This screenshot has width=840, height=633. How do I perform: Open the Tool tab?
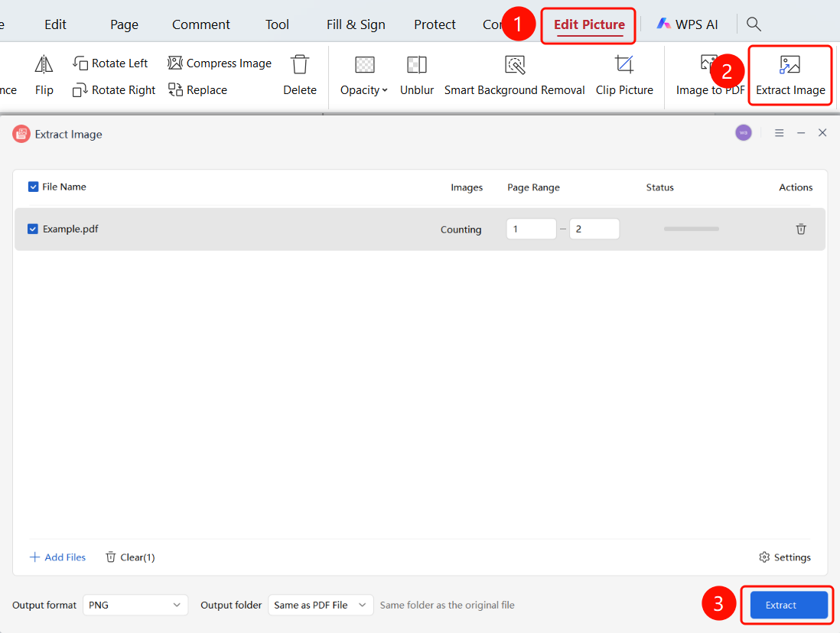277,24
